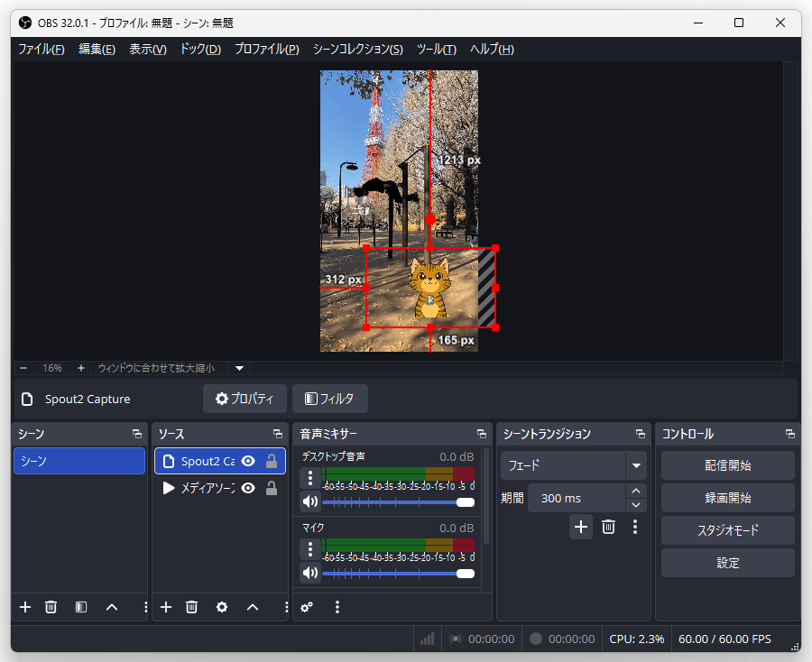Image resolution: width=812 pixels, height=662 pixels.
Task: Add a scene transition with plus icon
Action: pos(580,527)
